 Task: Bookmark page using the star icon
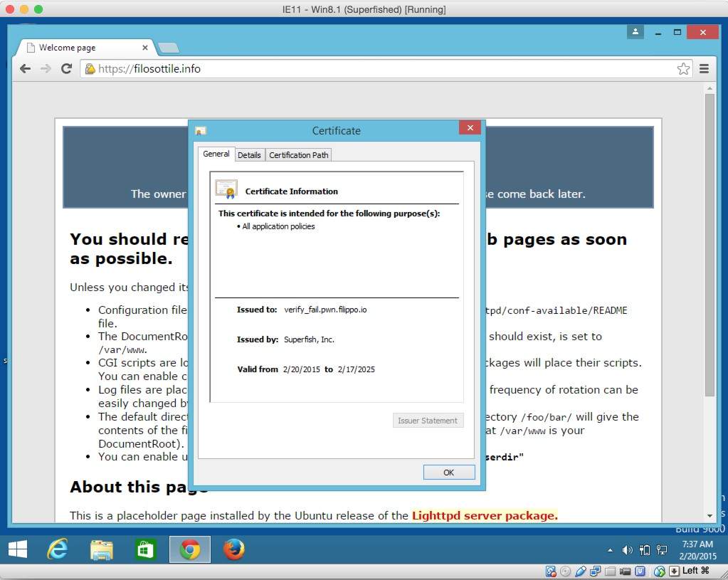click(683, 69)
